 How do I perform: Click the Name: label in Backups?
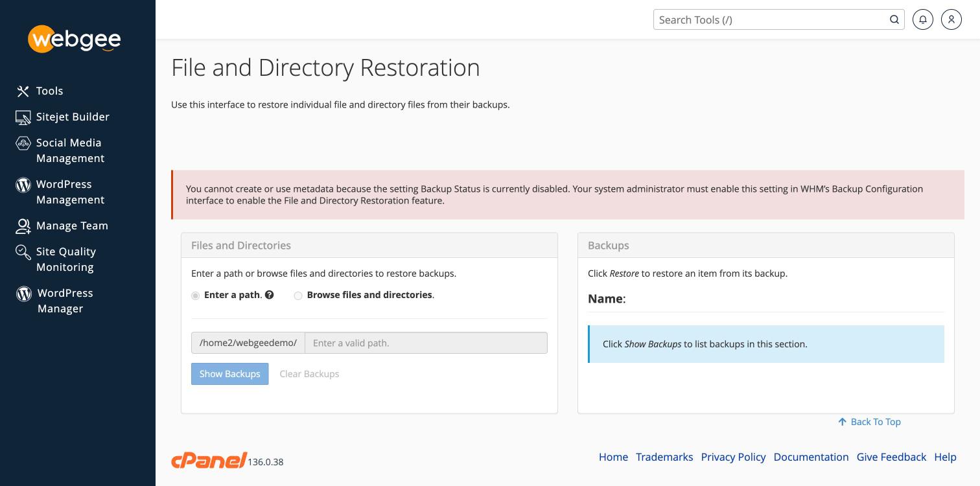click(x=607, y=299)
